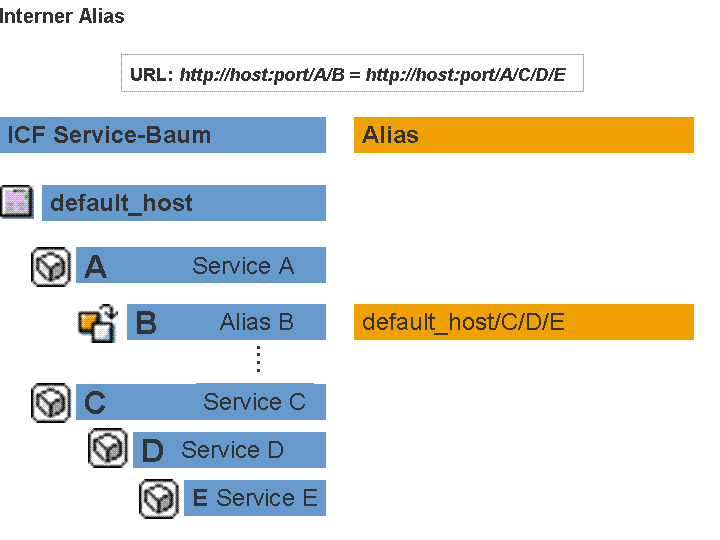Select the Service C node
The image size is (720, 540).
(x=201, y=402)
